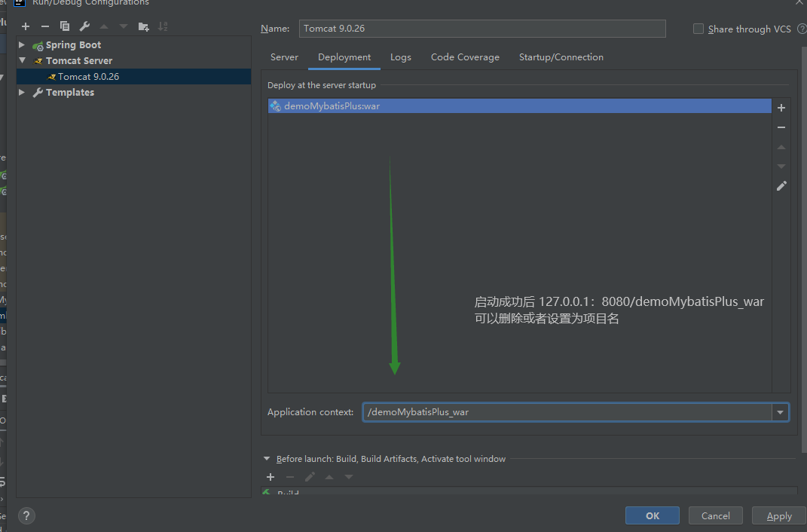Sort configurations alphabetically

click(163, 26)
